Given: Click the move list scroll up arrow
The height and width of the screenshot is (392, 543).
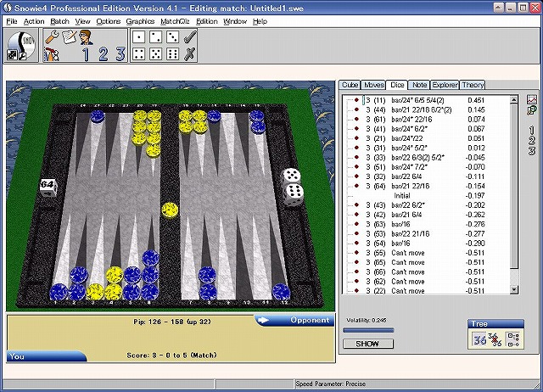Looking at the screenshot, I should [514, 100].
